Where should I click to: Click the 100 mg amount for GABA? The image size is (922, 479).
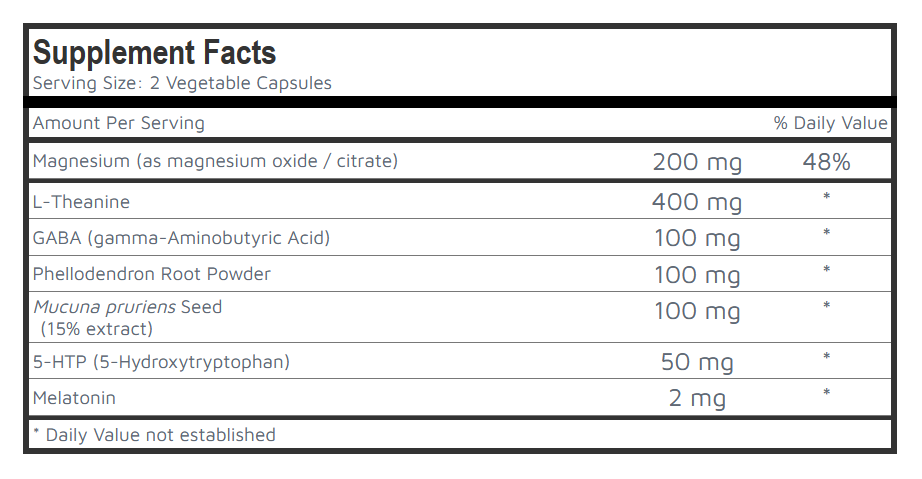[697, 239]
